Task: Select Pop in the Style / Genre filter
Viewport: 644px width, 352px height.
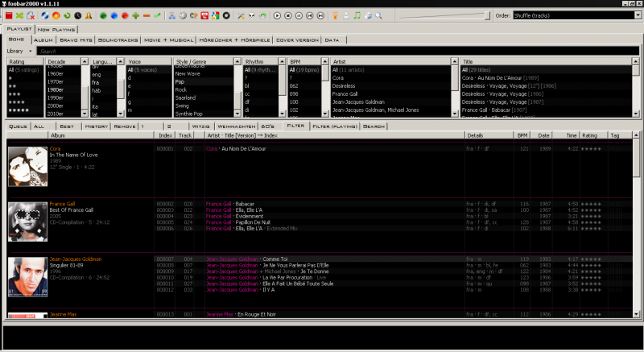Action: [204, 81]
